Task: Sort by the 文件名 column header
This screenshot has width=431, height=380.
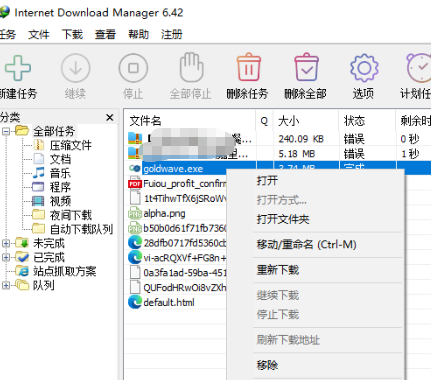Action: click(190, 121)
